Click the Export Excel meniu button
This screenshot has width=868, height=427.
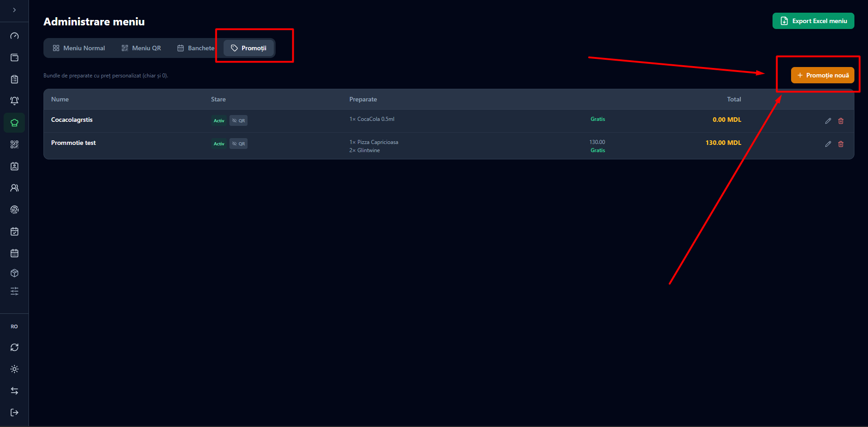tap(813, 21)
